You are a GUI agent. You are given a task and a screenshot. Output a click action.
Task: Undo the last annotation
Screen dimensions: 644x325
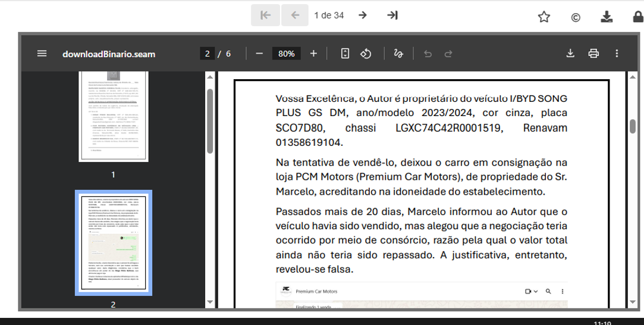(x=428, y=54)
